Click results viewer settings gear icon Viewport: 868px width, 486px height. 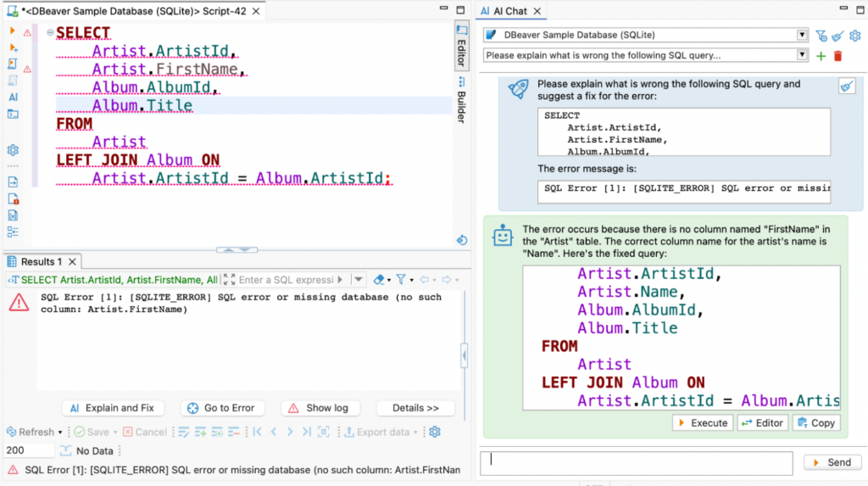point(435,432)
